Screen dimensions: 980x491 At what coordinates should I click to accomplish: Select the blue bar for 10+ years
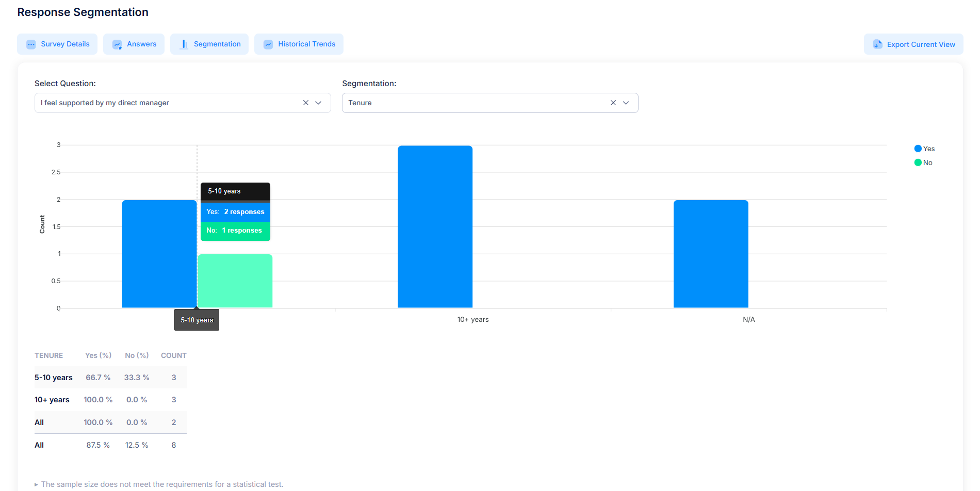coord(435,227)
